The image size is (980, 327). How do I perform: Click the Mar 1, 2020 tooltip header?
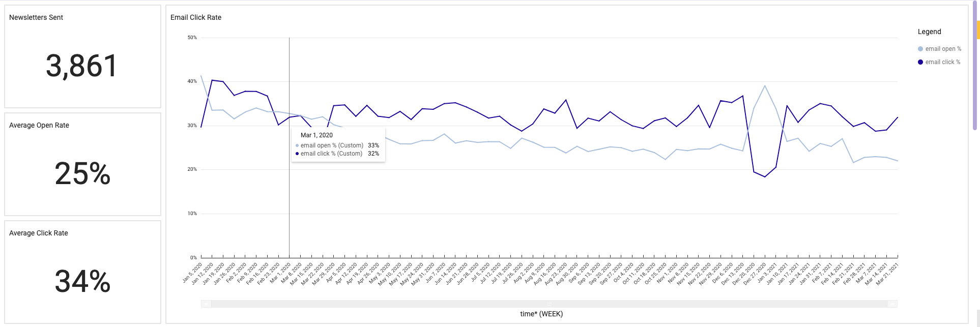[316, 135]
